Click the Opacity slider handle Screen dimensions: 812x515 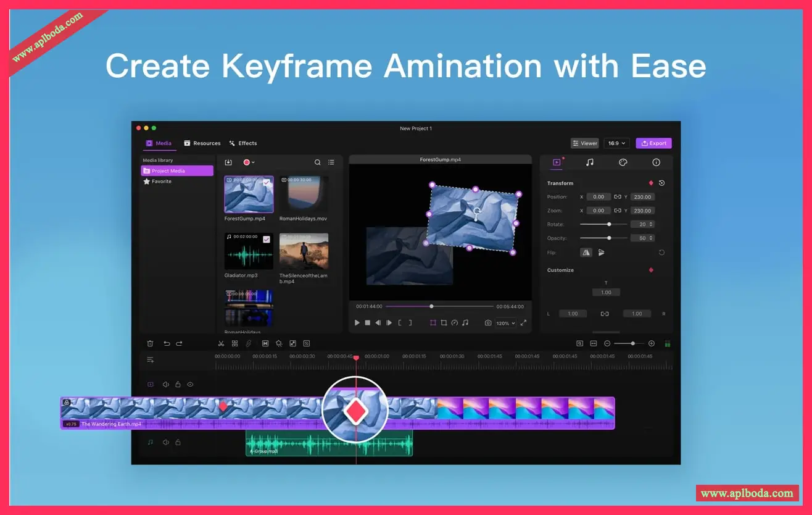click(x=609, y=238)
